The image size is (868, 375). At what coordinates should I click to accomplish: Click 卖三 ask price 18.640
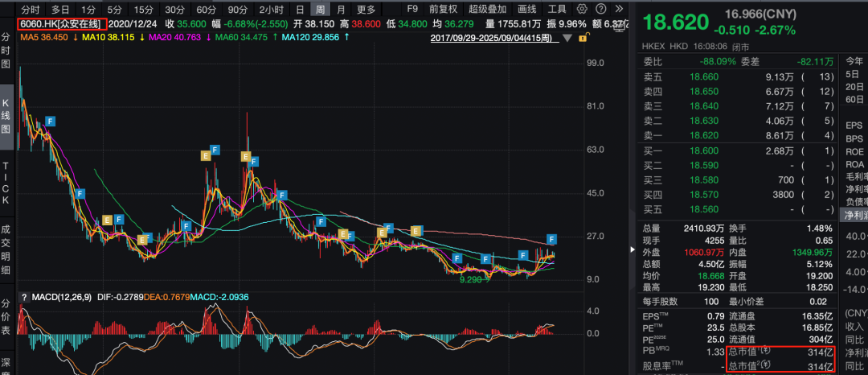pos(703,106)
